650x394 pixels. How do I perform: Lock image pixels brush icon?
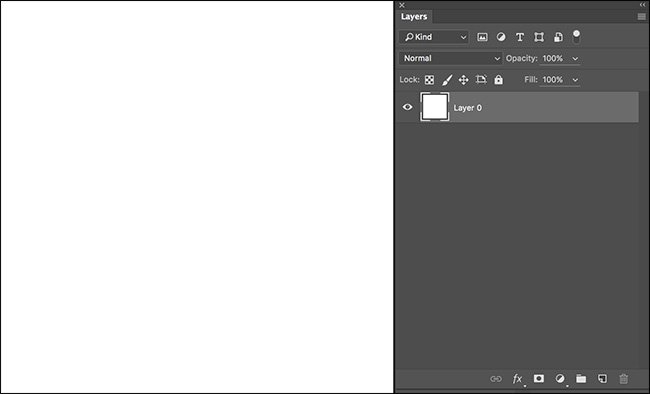click(x=447, y=80)
